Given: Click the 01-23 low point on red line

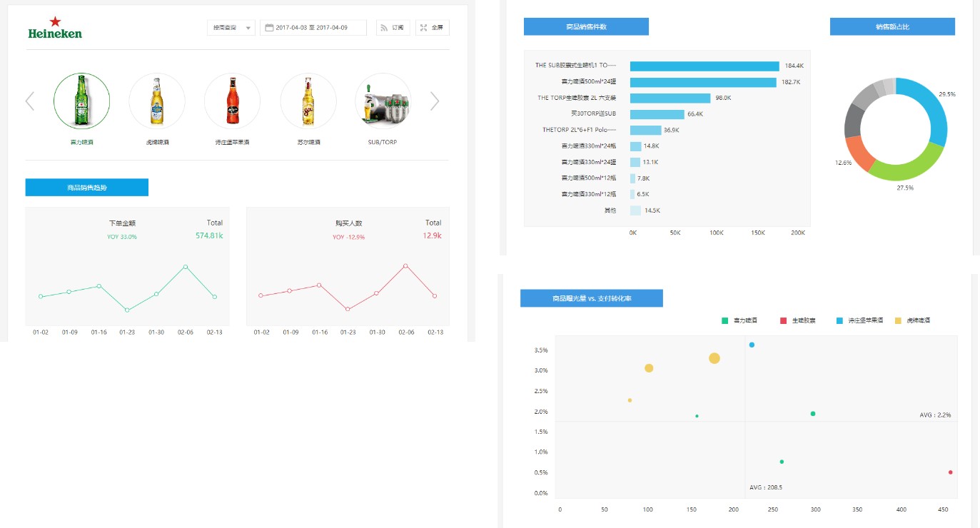Looking at the screenshot, I should (348, 309).
